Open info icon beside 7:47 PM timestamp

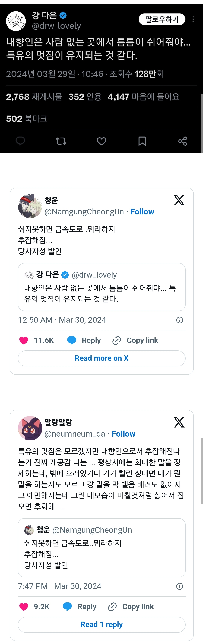(180, 586)
